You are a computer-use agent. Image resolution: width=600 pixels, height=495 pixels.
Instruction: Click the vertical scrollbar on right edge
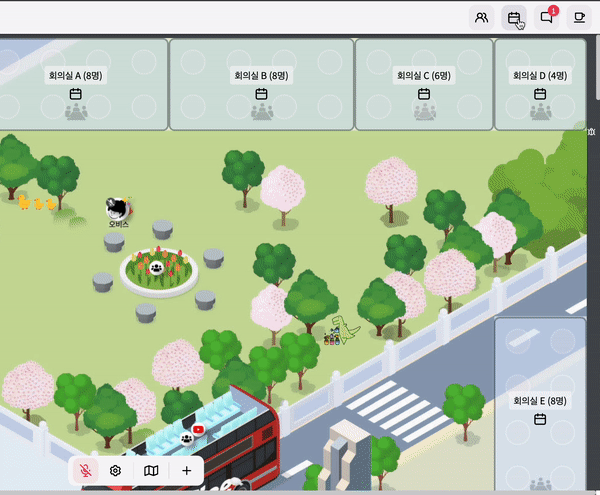(597, 69)
